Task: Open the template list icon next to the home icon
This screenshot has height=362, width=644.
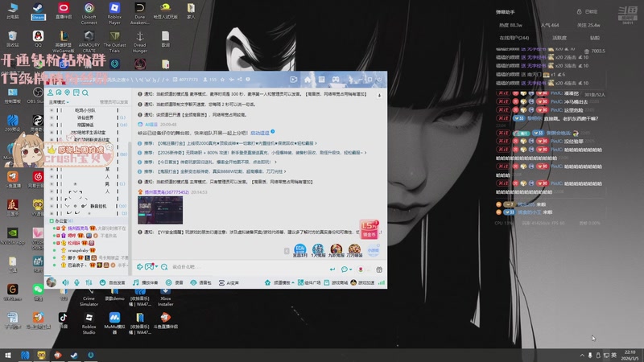Action: pyautogui.click(x=321, y=80)
